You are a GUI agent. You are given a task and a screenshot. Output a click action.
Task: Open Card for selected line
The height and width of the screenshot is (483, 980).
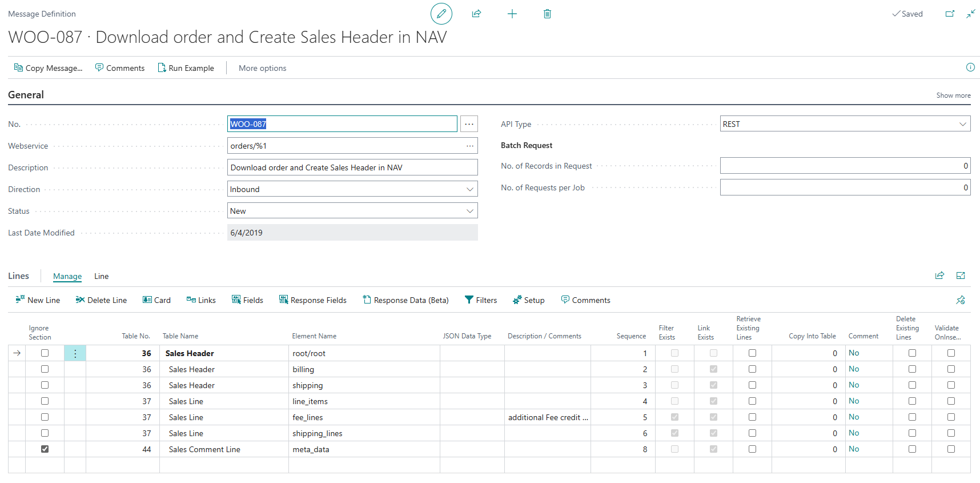[x=156, y=300]
